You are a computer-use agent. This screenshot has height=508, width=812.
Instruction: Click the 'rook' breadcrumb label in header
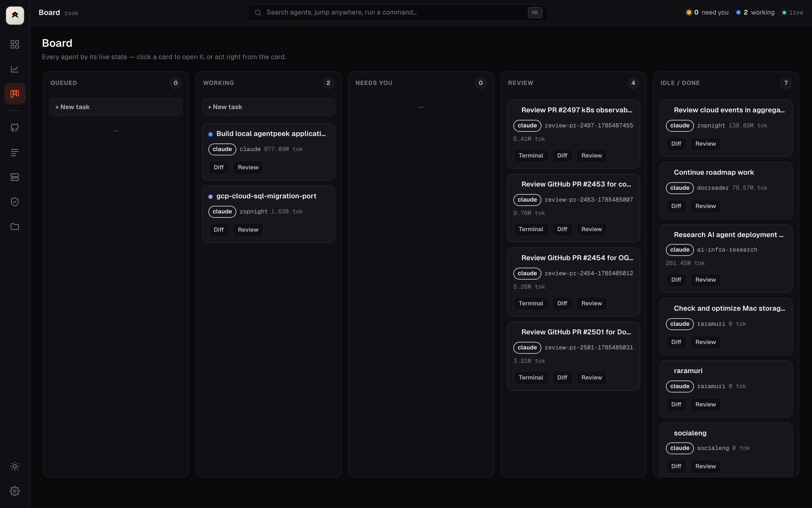(x=71, y=13)
